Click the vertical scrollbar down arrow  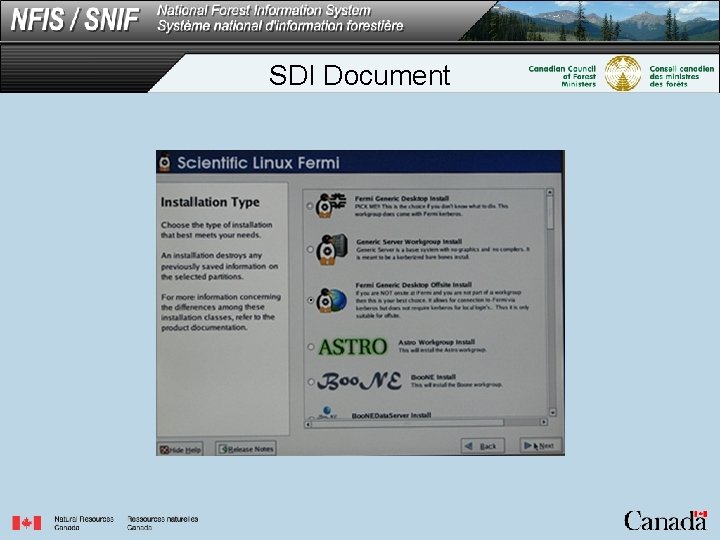tap(552, 412)
